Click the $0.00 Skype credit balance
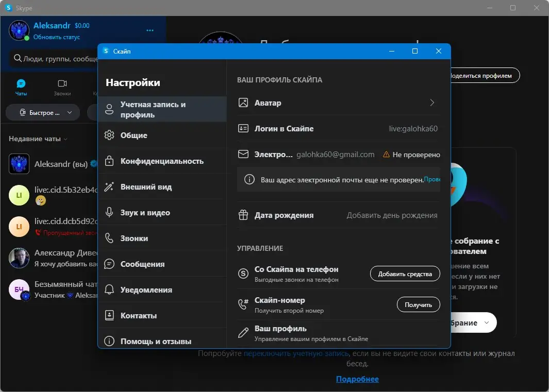Viewport: 549px width, 392px height. click(x=82, y=26)
